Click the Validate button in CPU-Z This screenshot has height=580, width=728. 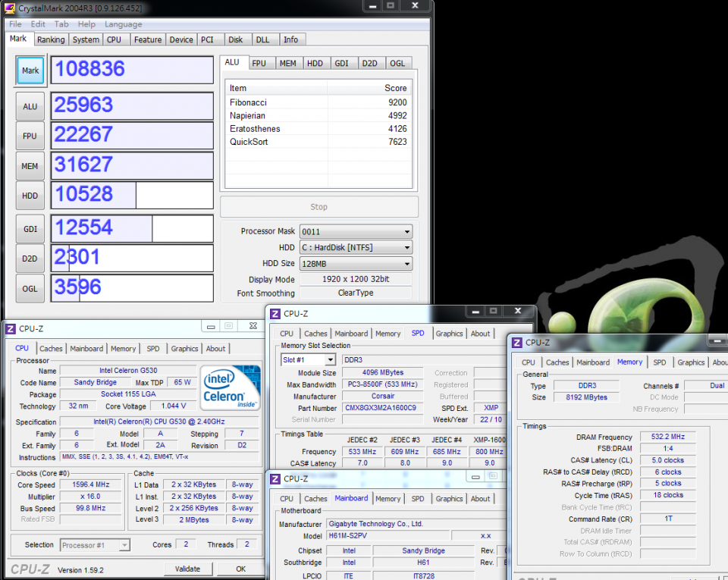tap(188, 569)
